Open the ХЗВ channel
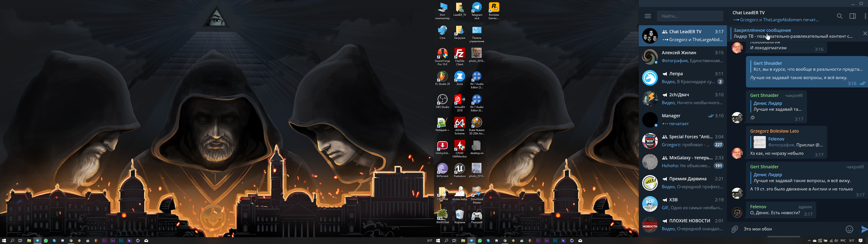This screenshot has height=244, width=868. 683,204
